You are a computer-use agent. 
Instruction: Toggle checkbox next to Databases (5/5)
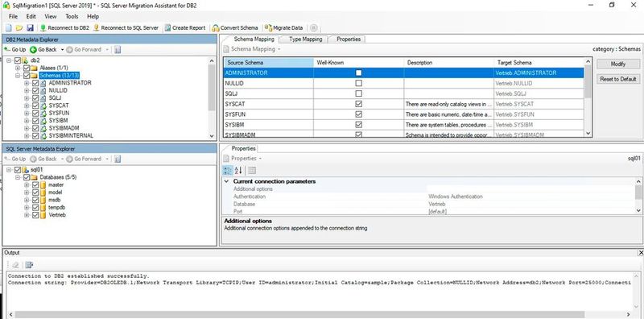[x=27, y=177]
